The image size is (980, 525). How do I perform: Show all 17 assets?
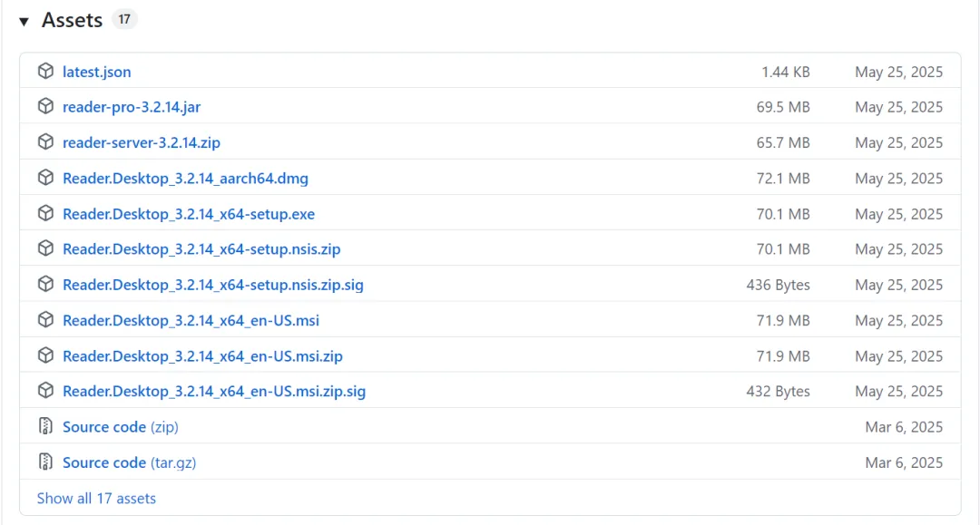coord(96,498)
